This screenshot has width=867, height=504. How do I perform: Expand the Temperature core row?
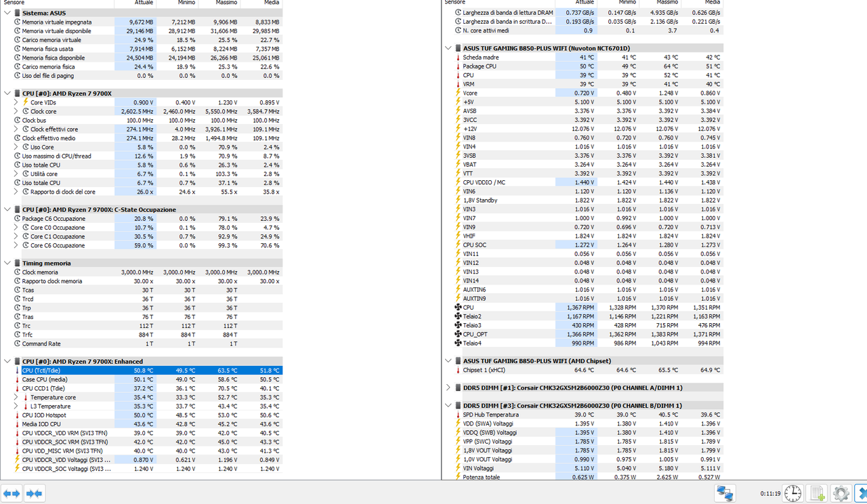[x=16, y=398]
